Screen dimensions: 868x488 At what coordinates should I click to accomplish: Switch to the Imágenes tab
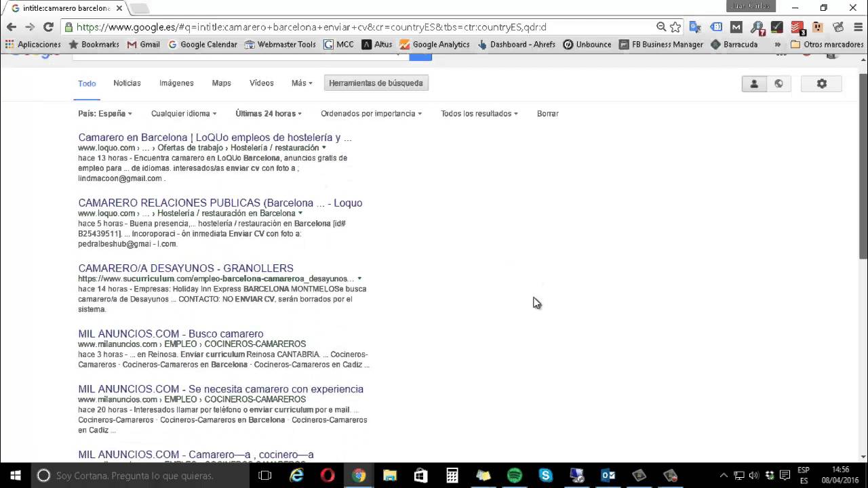pyautogui.click(x=176, y=83)
